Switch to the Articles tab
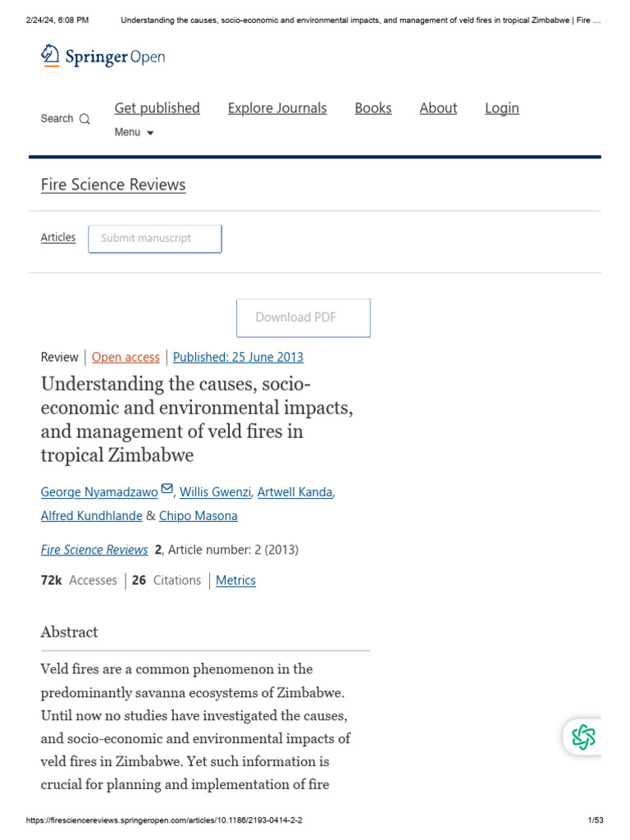 (x=58, y=237)
